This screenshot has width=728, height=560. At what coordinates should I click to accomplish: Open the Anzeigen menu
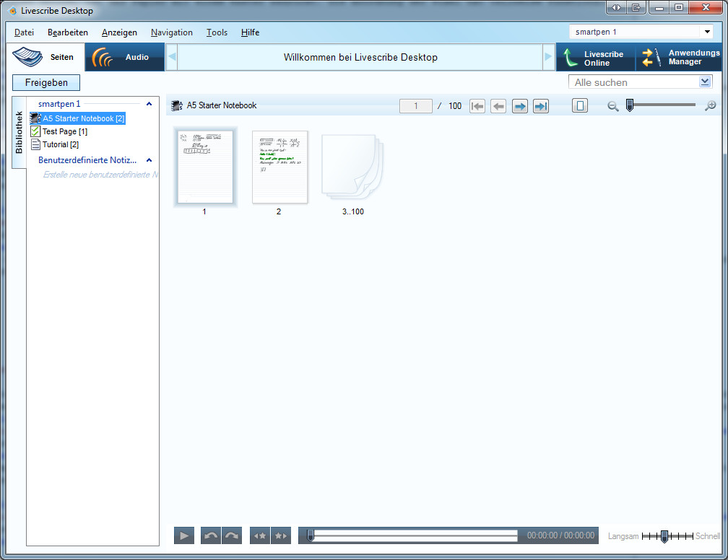coord(119,32)
